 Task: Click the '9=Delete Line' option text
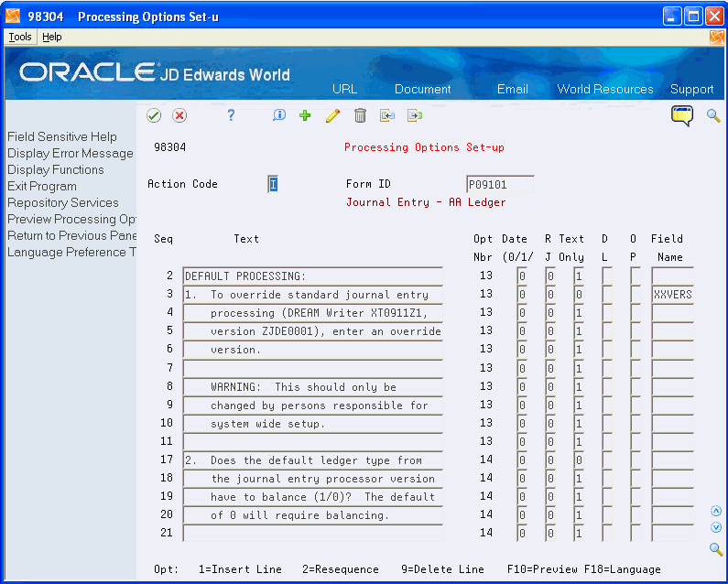click(x=442, y=569)
